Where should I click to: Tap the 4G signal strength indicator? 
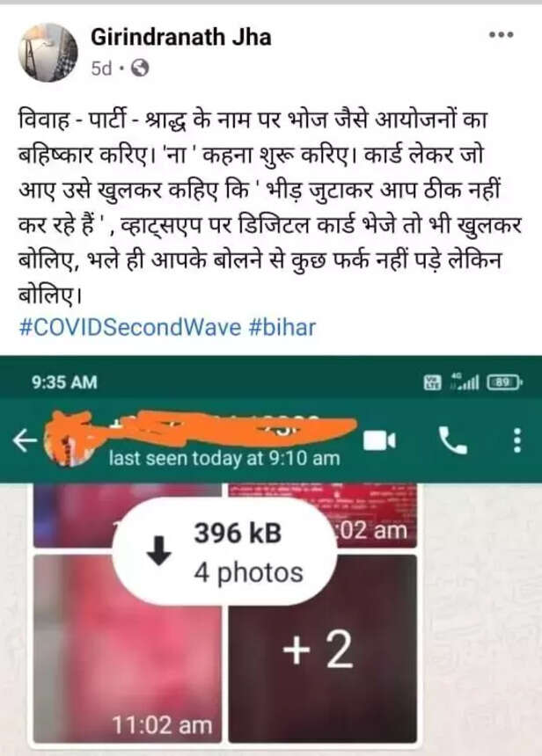[465, 381]
